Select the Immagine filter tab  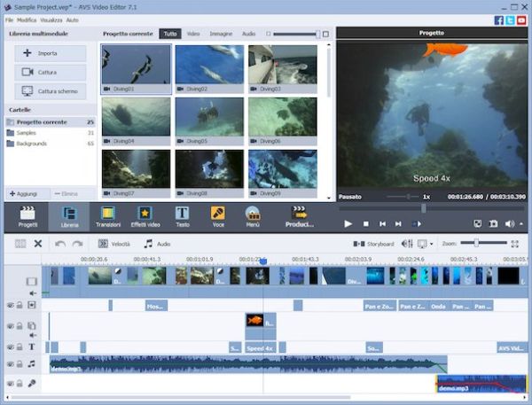[221, 34]
